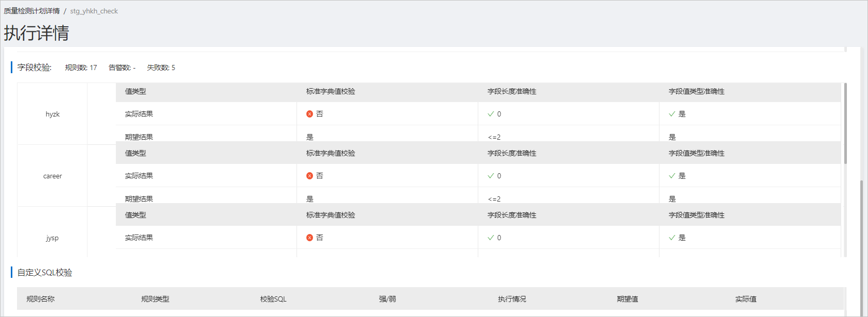Click 字段长度准确性 header in jysp block
The height and width of the screenshot is (317, 868).
coord(512,215)
